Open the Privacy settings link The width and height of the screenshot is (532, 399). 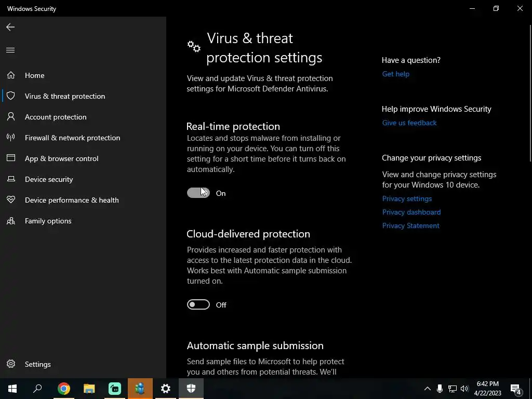click(x=407, y=198)
